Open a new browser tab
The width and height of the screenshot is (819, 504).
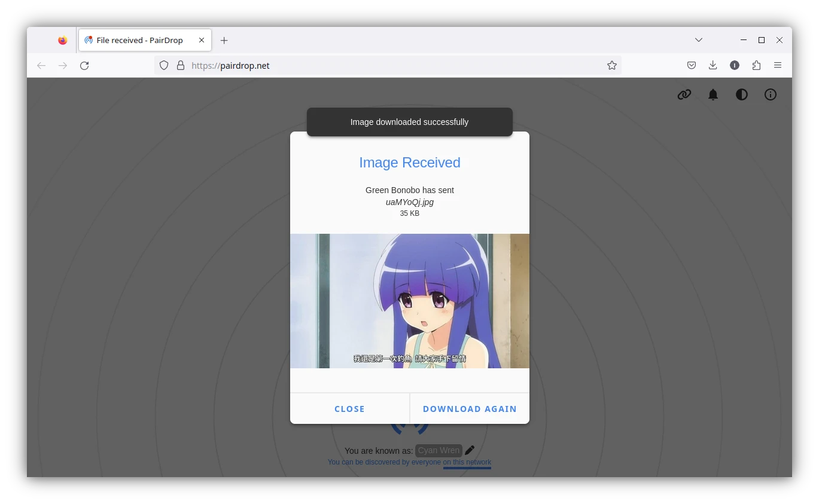point(224,40)
